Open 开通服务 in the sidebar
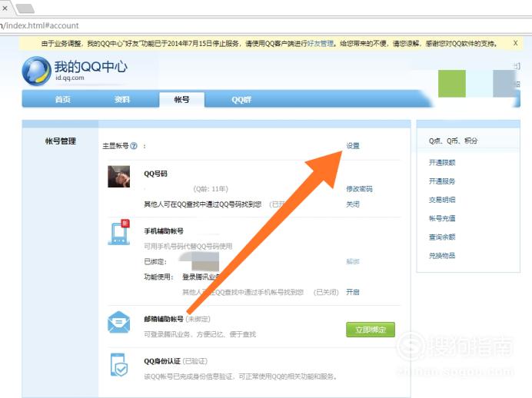 pos(442,181)
